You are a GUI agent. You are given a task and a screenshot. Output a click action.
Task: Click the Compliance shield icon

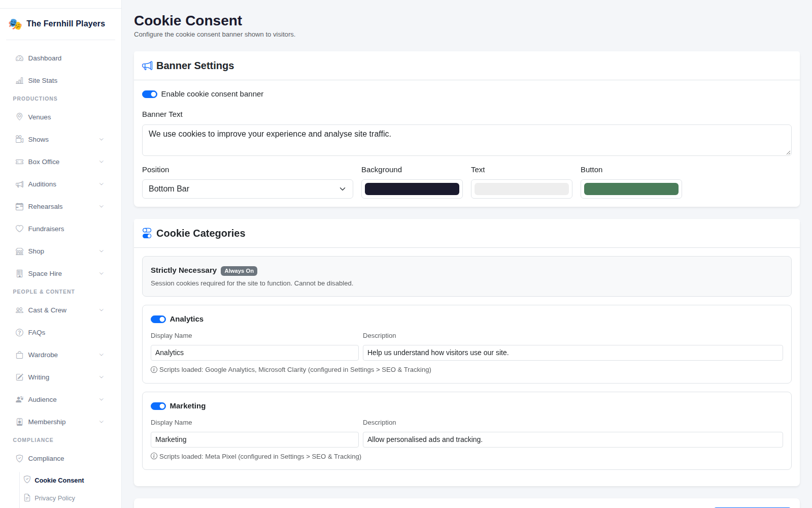[19, 459]
